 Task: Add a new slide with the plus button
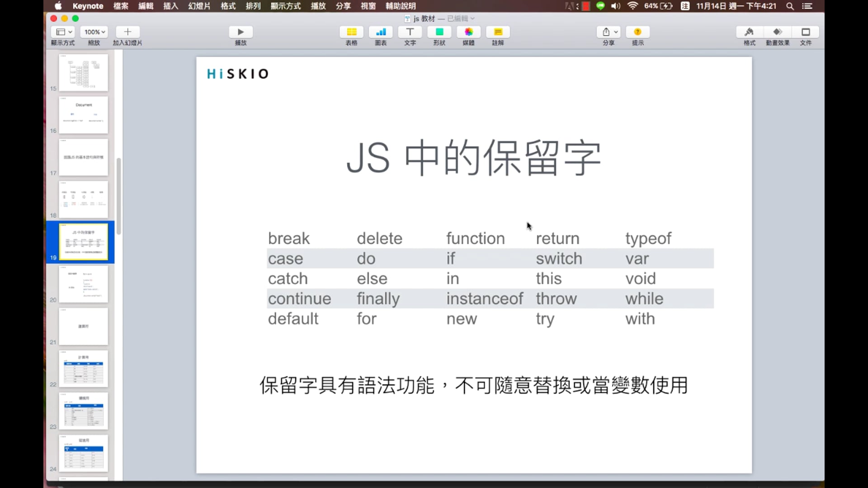pyautogui.click(x=127, y=32)
